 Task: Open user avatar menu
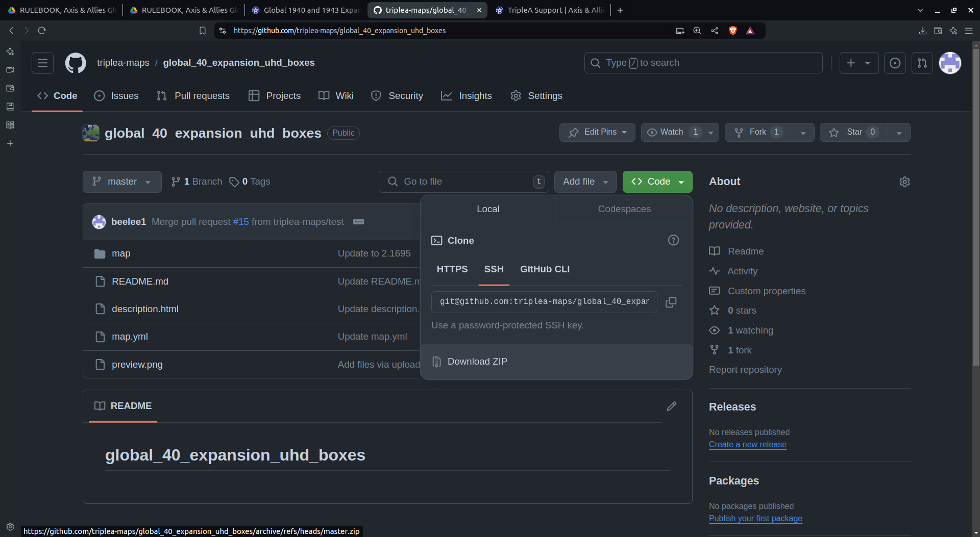pos(950,63)
